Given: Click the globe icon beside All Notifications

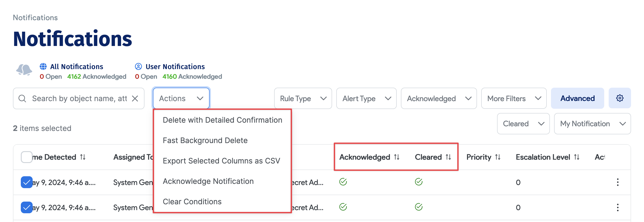Looking at the screenshot, I should 43,66.
